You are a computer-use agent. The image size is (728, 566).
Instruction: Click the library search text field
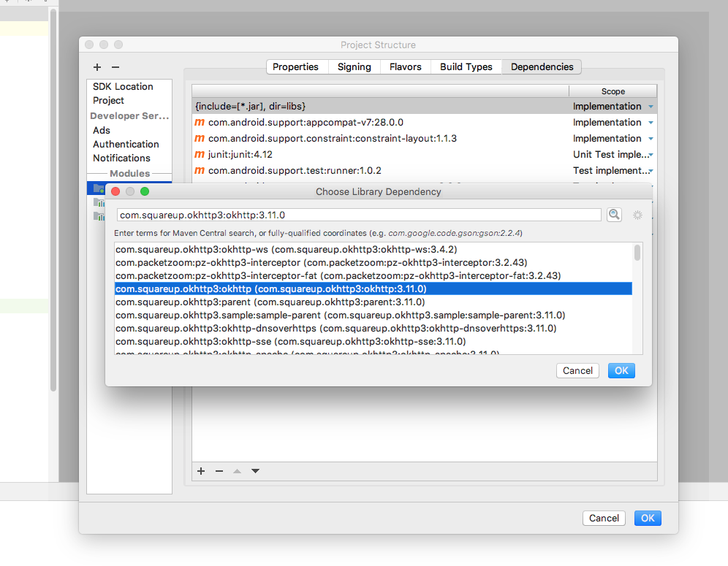point(359,215)
